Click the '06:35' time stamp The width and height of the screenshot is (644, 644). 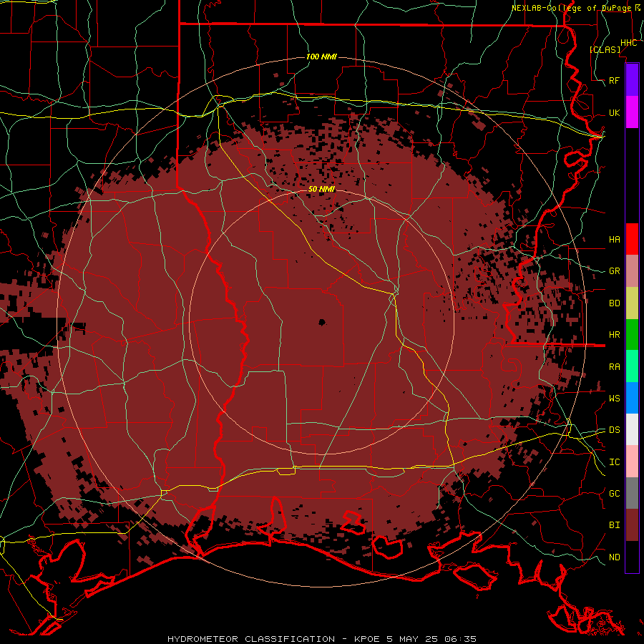coord(460,639)
